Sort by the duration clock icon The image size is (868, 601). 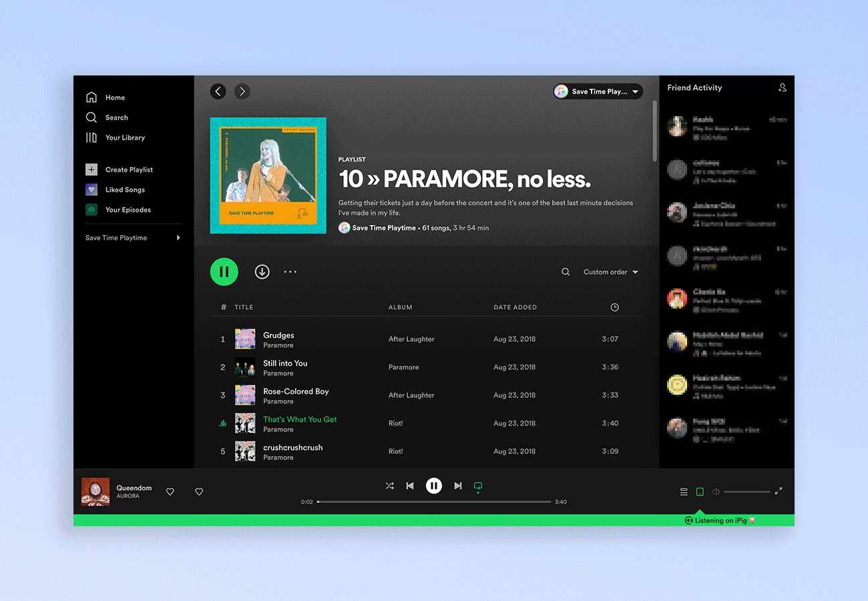click(x=615, y=307)
